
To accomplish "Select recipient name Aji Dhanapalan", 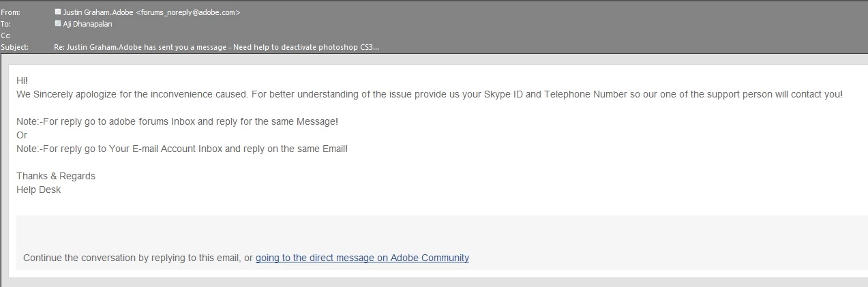I will (87, 24).
